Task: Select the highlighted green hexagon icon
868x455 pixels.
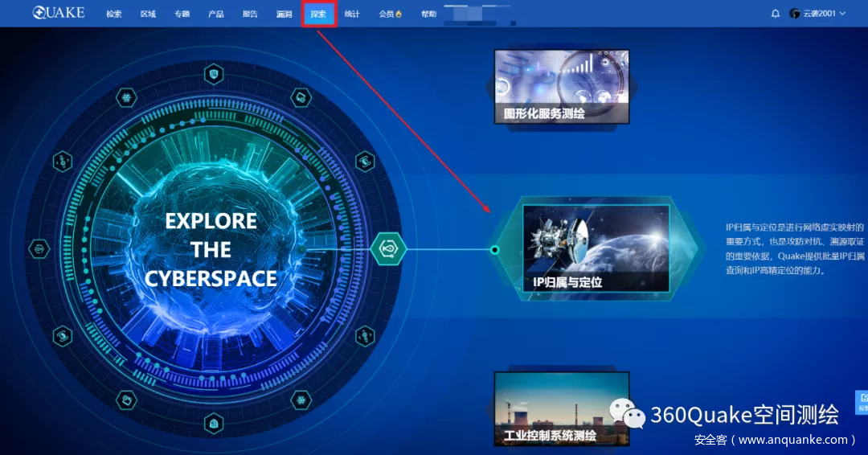Action: click(388, 250)
